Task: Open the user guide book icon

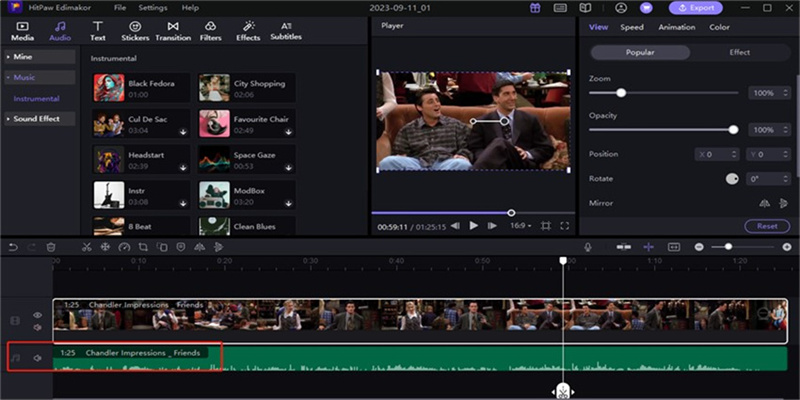Action: 585,8
